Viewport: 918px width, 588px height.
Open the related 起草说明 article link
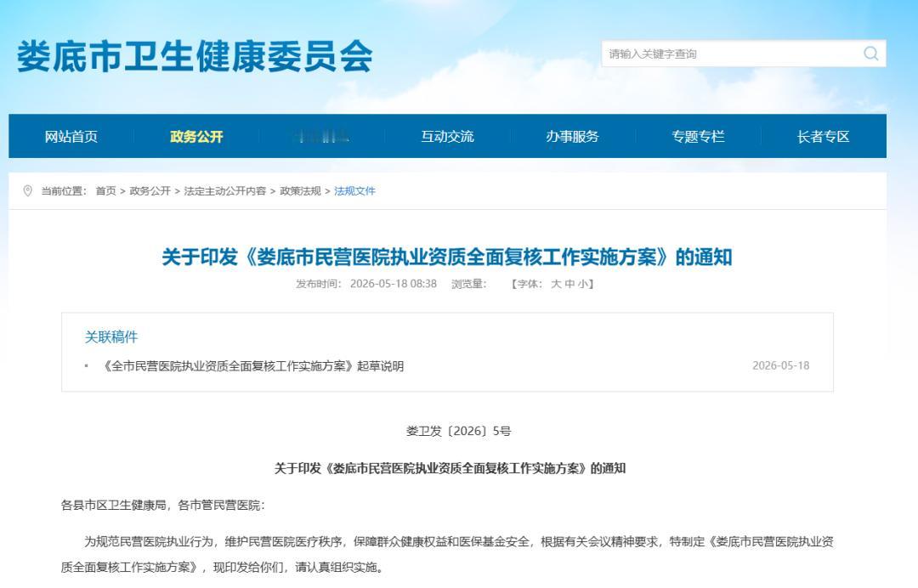tap(252, 366)
